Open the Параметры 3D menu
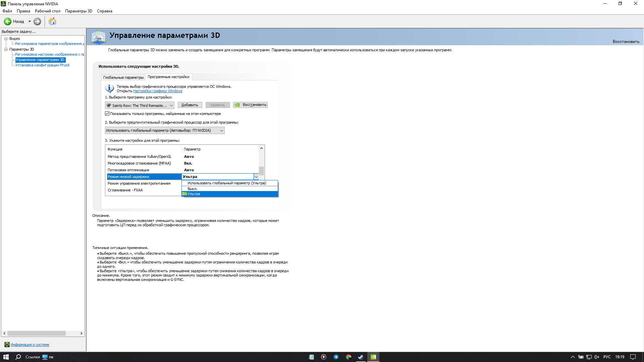The width and height of the screenshot is (644, 362). (78, 11)
